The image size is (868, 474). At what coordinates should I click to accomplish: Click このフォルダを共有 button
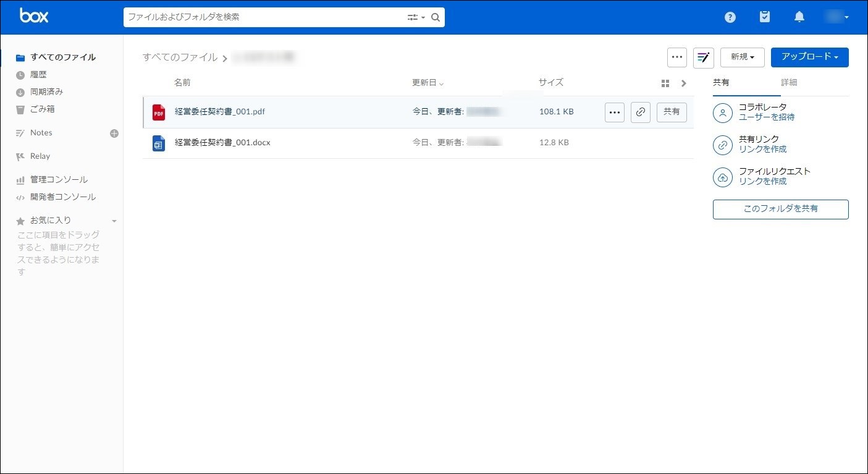(781, 209)
